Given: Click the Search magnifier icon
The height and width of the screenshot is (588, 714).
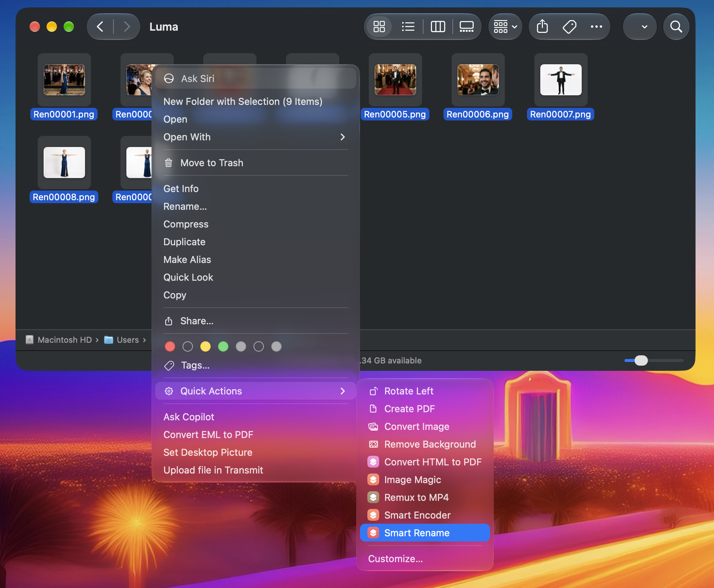Looking at the screenshot, I should point(676,27).
